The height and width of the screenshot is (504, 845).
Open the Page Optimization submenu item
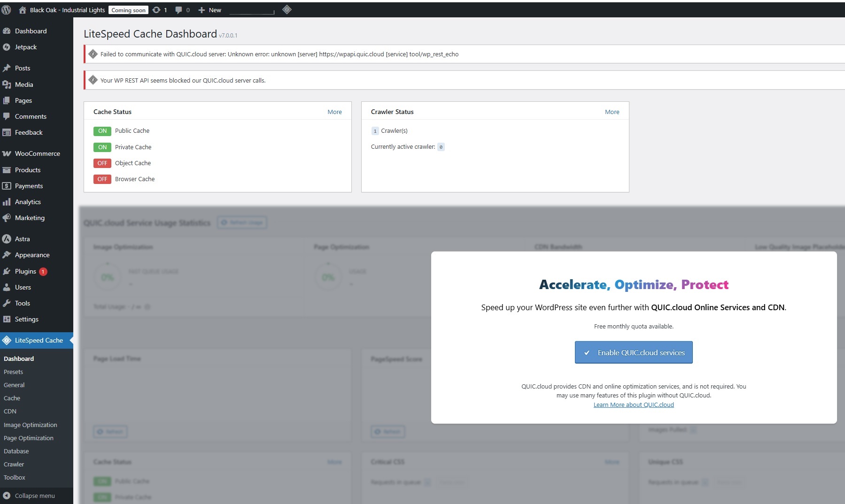29,438
